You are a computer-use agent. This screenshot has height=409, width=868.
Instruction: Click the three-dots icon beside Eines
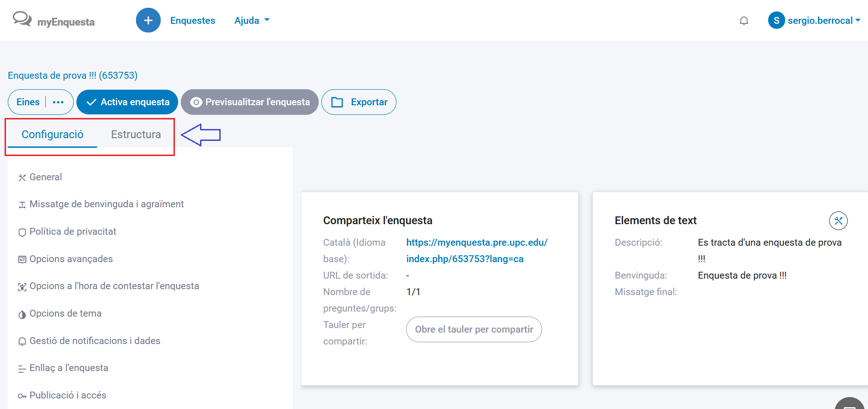58,102
